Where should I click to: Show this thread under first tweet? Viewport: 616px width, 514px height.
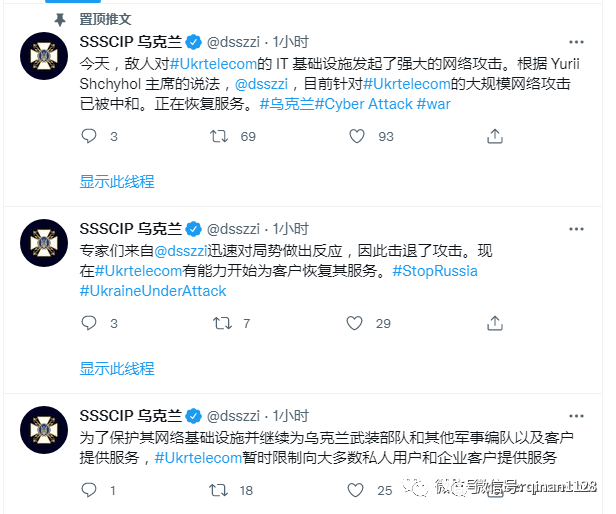pos(117,182)
